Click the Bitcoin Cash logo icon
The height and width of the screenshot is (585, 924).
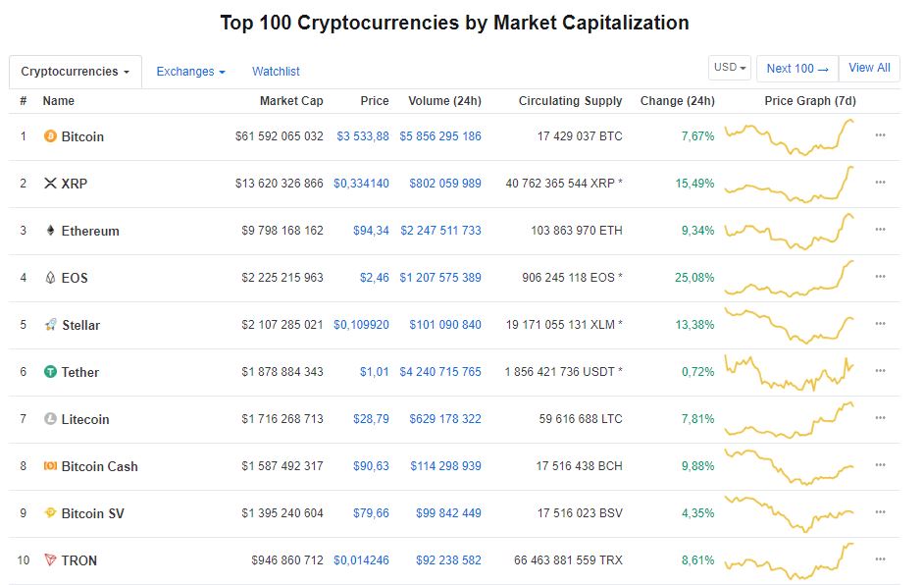(51, 466)
